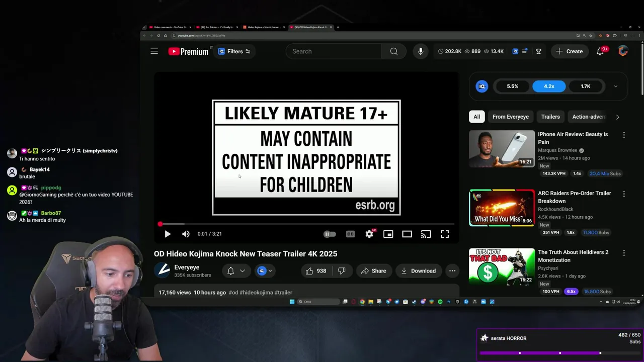The width and height of the screenshot is (644, 362).
Task: Open the Windows Start menu
Action: click(292, 302)
